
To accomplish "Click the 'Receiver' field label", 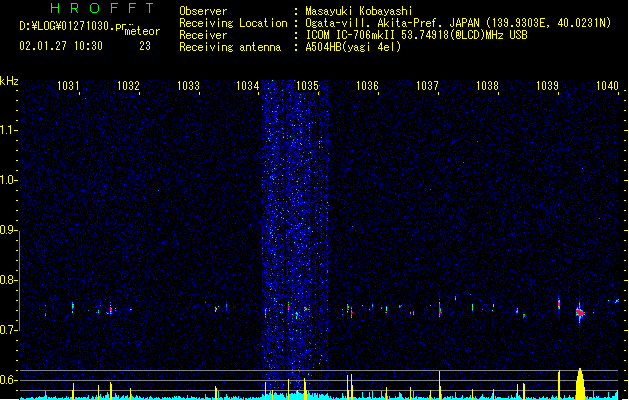I will 203,35.
